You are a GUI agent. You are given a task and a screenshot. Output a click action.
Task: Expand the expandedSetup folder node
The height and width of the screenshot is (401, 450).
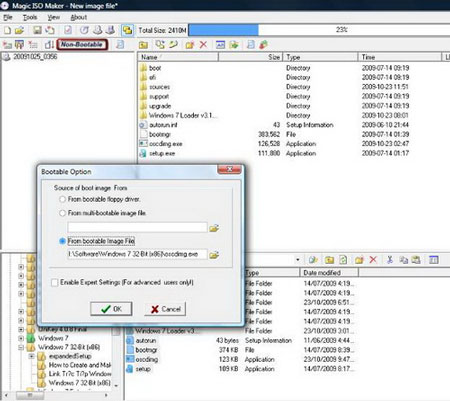tap(32, 356)
